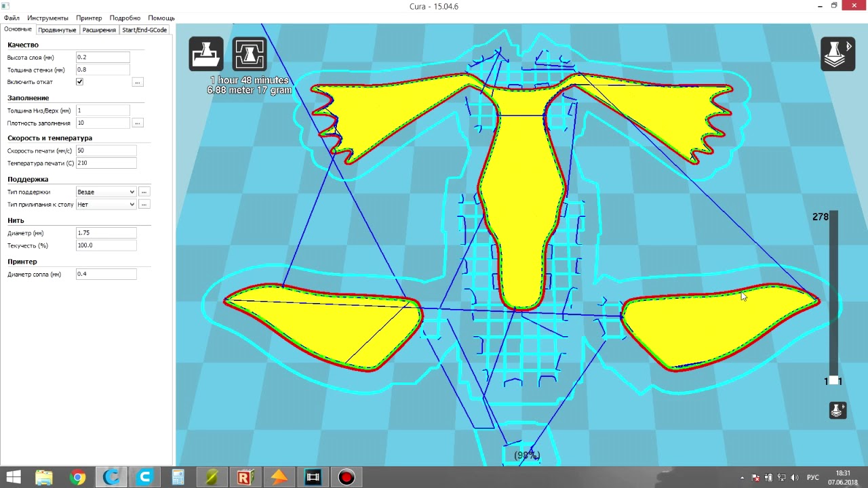Open the View mode icon at top right
The width and height of the screenshot is (868, 488).
coord(838,54)
